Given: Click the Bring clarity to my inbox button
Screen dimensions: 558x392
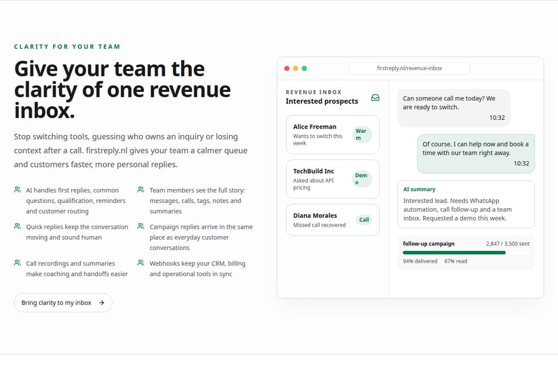Looking at the screenshot, I should 63,303.
